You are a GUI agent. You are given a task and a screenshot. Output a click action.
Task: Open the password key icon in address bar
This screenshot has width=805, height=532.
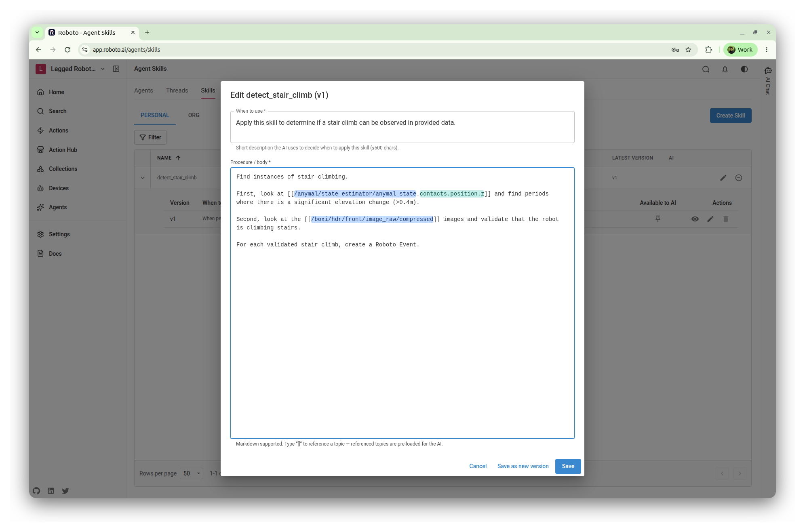[675, 50]
